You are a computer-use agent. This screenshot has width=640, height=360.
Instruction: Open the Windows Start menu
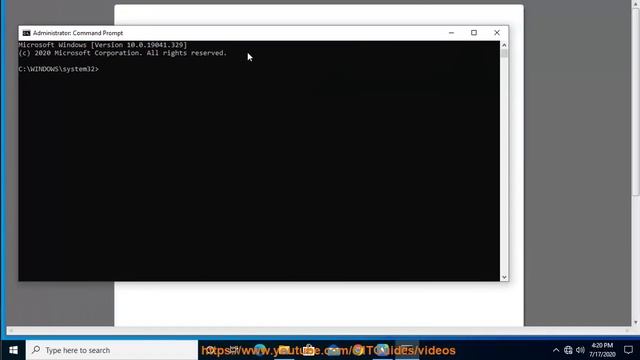[x=13, y=350]
